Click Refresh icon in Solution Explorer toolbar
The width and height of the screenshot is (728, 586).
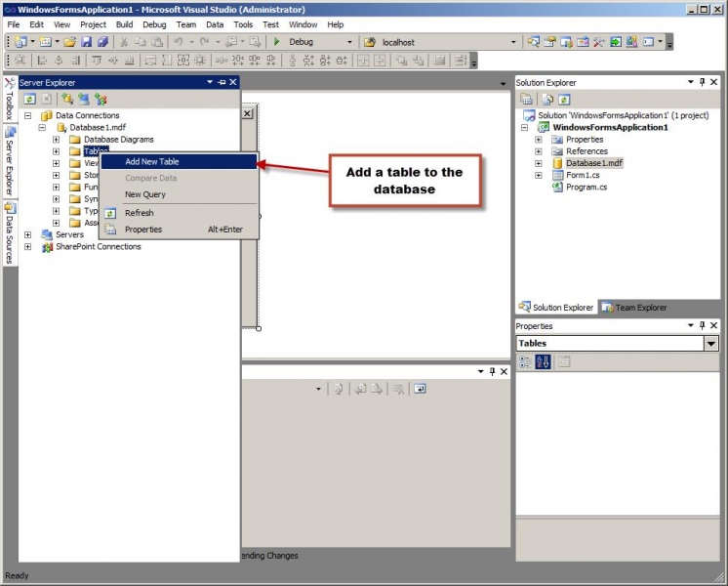click(x=564, y=99)
